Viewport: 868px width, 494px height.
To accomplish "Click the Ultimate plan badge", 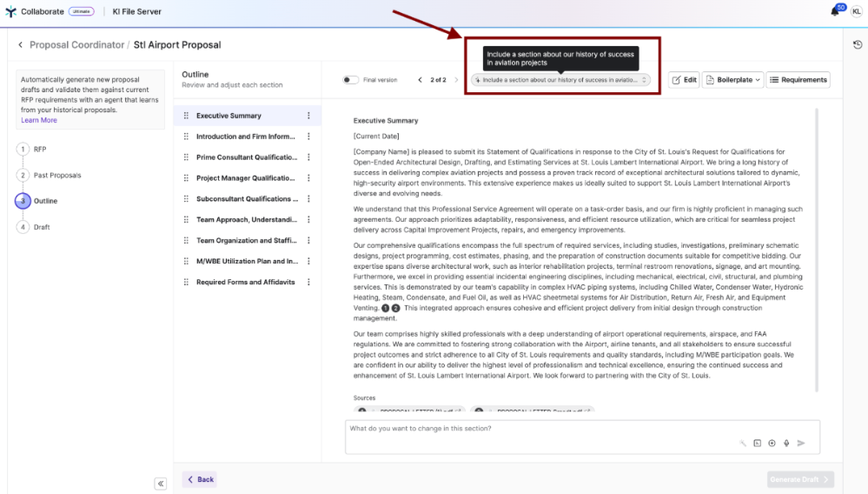I will [82, 11].
